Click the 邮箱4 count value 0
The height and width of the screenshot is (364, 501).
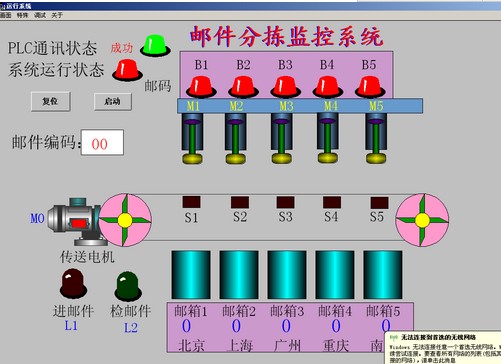pyautogui.click(x=336, y=326)
